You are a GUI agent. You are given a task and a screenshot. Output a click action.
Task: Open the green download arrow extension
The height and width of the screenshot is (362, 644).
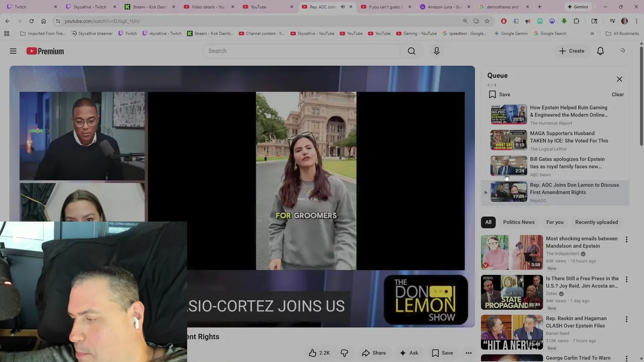click(x=564, y=21)
